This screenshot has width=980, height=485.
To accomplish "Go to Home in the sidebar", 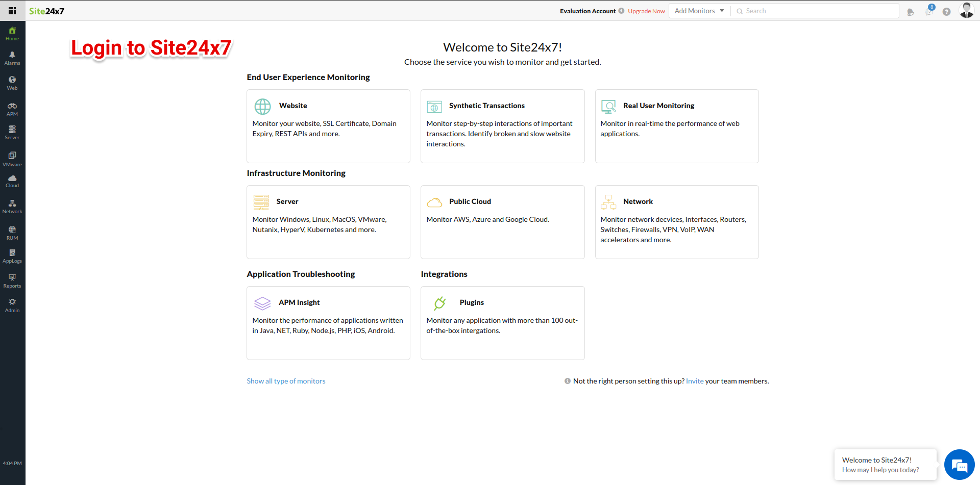I will tap(12, 34).
